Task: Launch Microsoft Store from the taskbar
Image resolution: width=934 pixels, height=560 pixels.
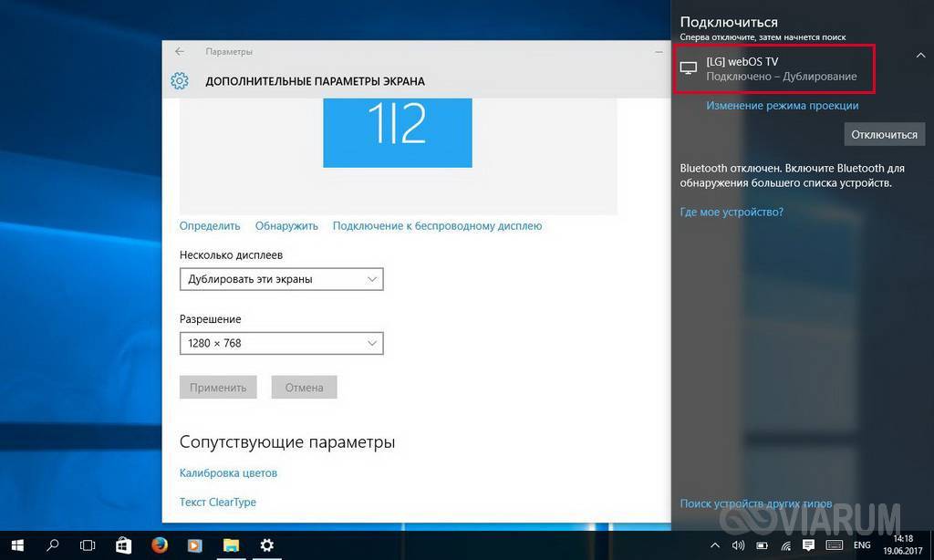Action: click(123, 545)
